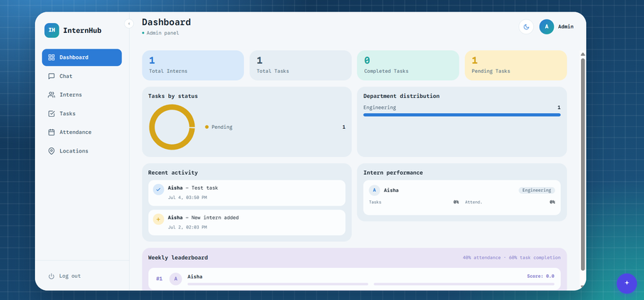Open the Locations page
This screenshot has width=644, height=300.
[x=82, y=151]
